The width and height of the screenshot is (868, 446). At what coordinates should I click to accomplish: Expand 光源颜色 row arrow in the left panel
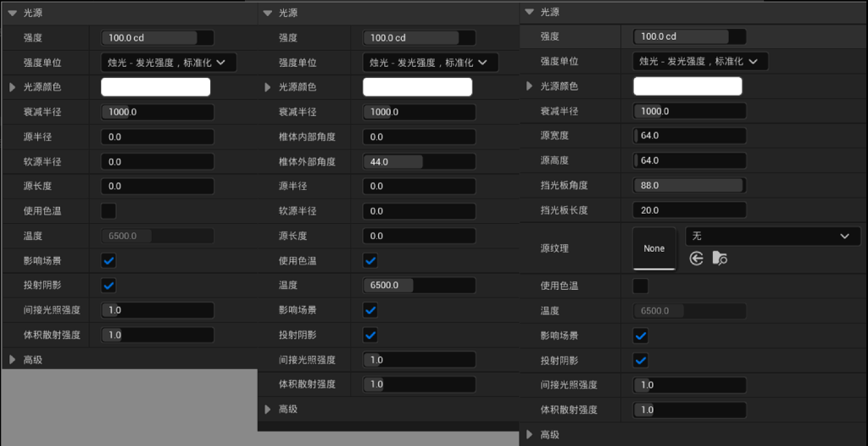[x=12, y=87]
